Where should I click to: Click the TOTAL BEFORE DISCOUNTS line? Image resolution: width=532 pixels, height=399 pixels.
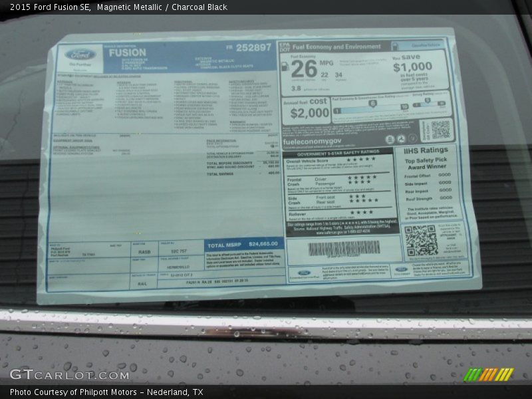coord(243,163)
